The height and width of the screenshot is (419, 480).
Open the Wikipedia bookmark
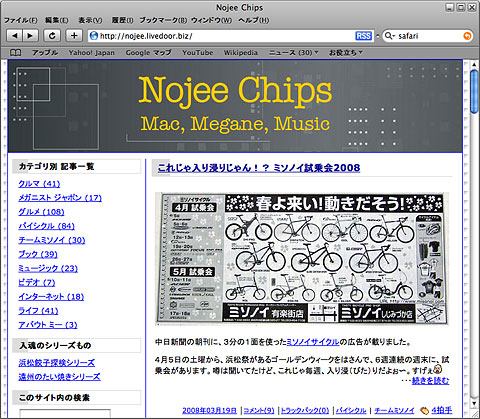click(x=241, y=53)
